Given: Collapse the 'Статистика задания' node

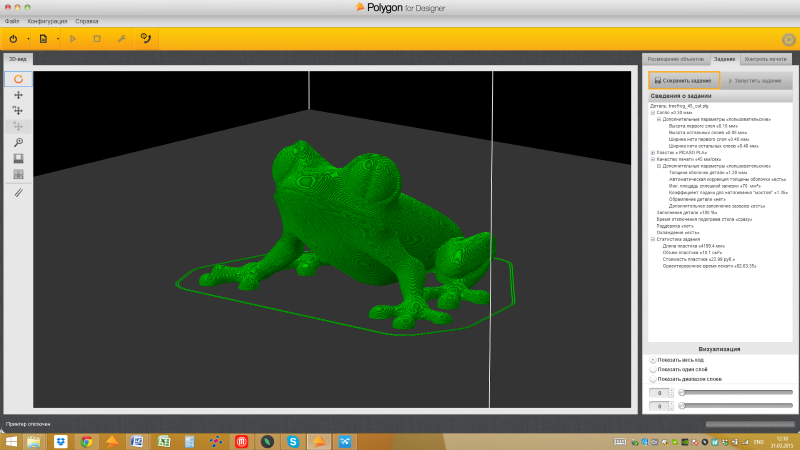Looking at the screenshot, I should 653,239.
